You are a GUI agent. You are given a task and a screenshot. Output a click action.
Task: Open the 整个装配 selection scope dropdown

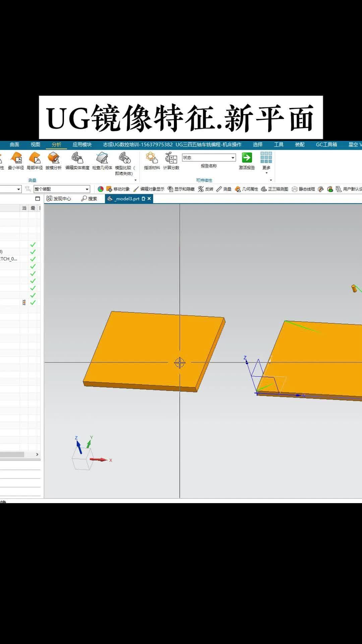62,189
